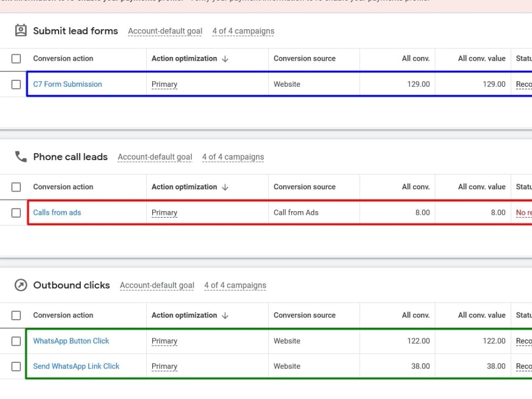Click the status of Calls from ads row

(524, 212)
